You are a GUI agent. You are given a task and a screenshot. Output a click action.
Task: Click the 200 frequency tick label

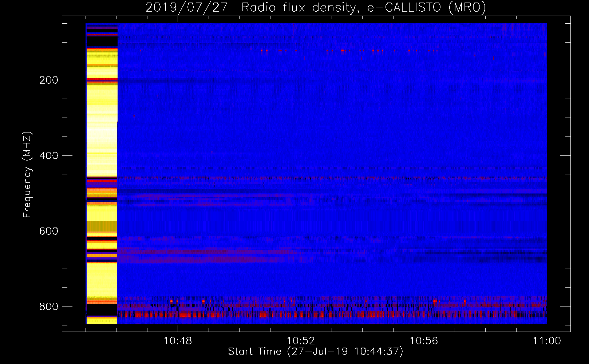point(49,80)
